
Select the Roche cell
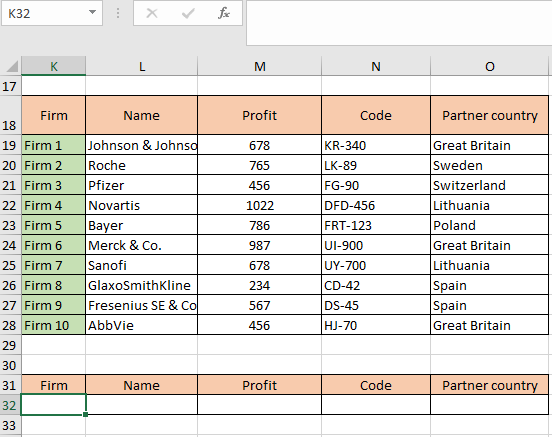coord(142,165)
